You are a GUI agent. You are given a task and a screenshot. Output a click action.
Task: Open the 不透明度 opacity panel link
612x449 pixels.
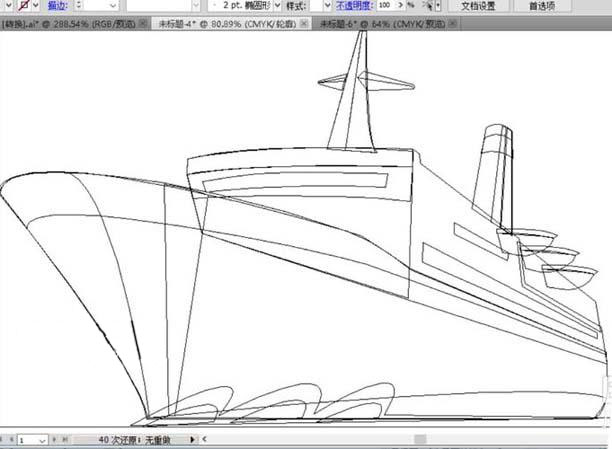coord(354,5)
